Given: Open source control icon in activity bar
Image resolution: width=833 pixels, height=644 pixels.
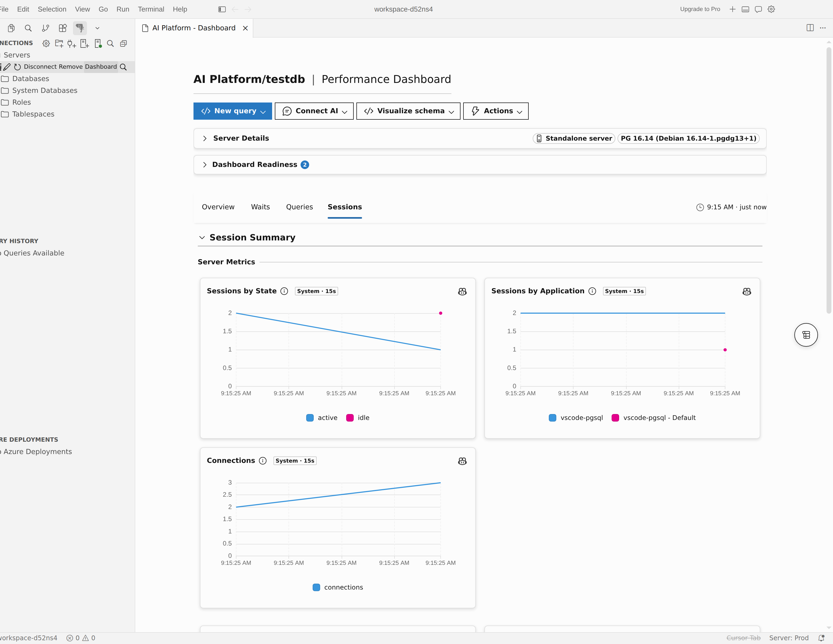Looking at the screenshot, I should click(45, 28).
